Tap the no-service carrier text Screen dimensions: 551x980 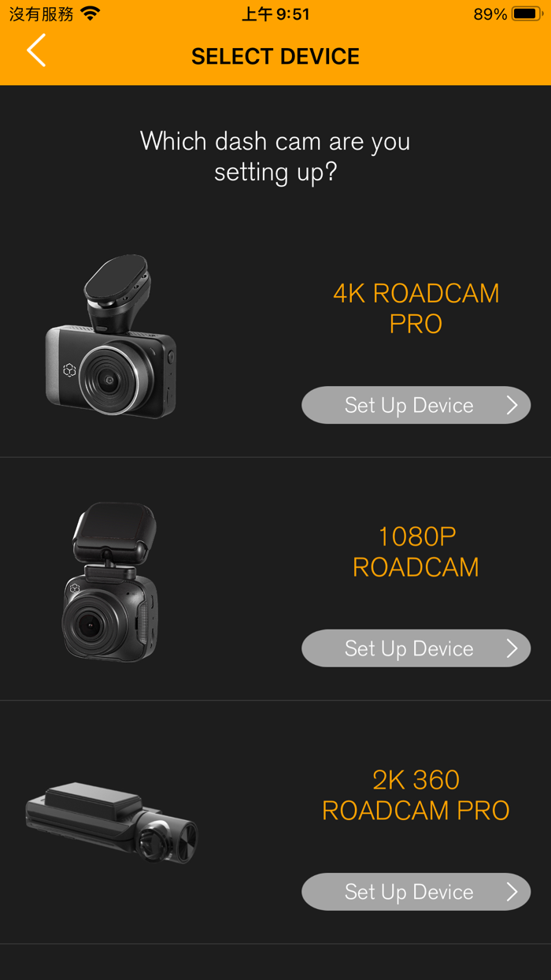click(41, 14)
